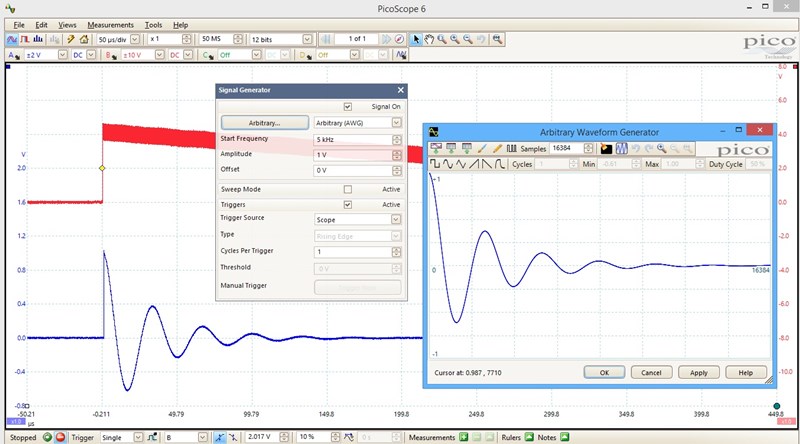Click Apply in Arbitrary Waveform Generator

(x=698, y=373)
